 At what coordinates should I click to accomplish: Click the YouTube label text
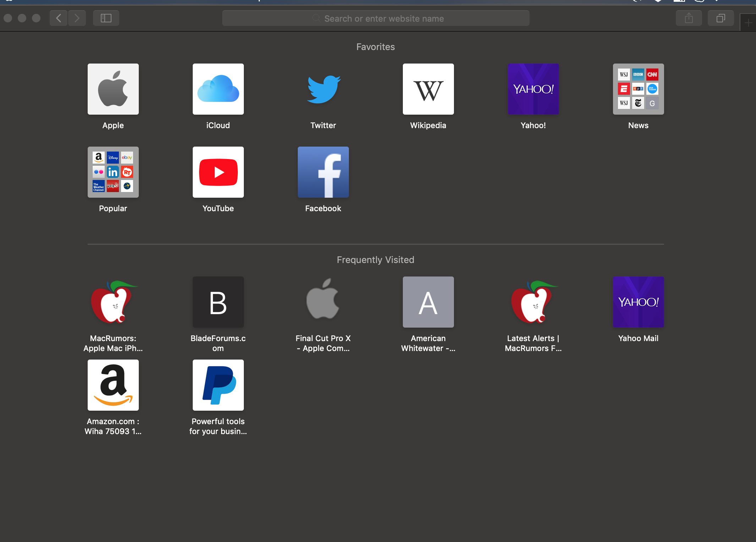click(x=218, y=208)
